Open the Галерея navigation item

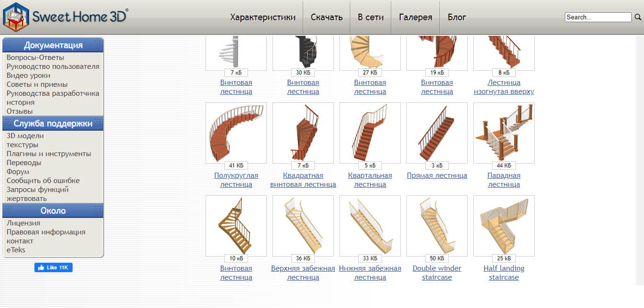pyautogui.click(x=415, y=17)
